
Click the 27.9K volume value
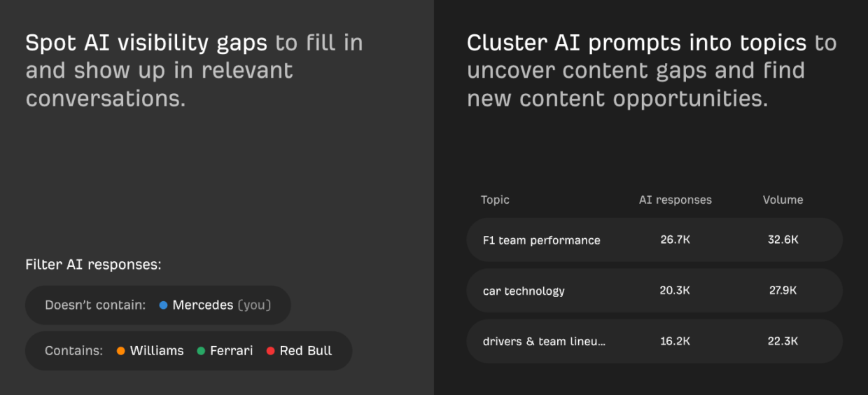(783, 291)
